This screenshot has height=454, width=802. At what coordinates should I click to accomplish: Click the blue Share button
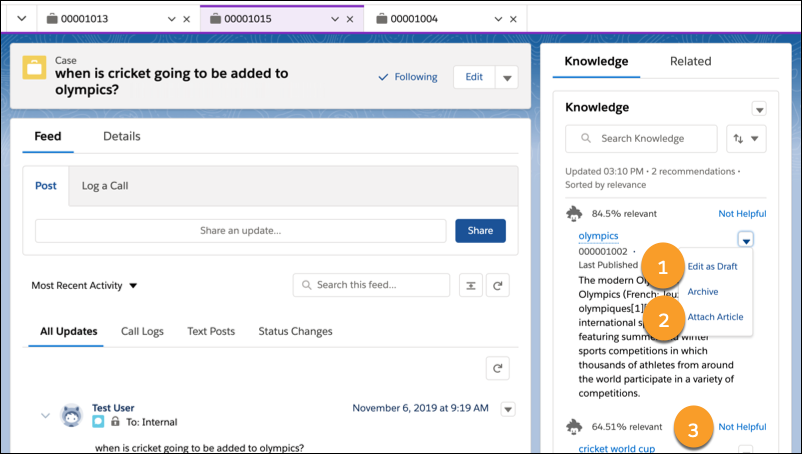[480, 231]
